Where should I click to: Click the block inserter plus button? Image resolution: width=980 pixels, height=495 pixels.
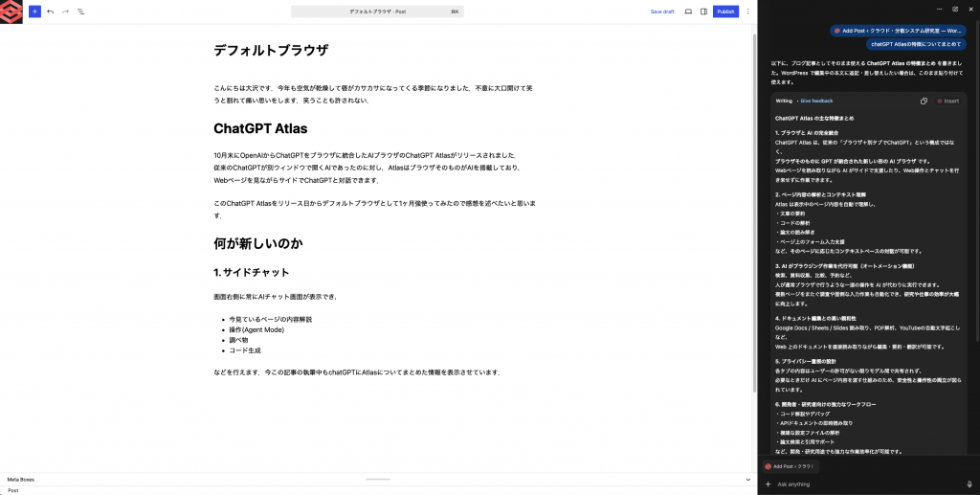point(34,11)
